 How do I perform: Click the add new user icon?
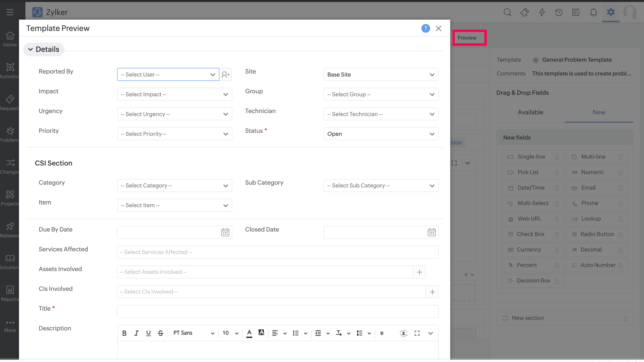pos(226,74)
